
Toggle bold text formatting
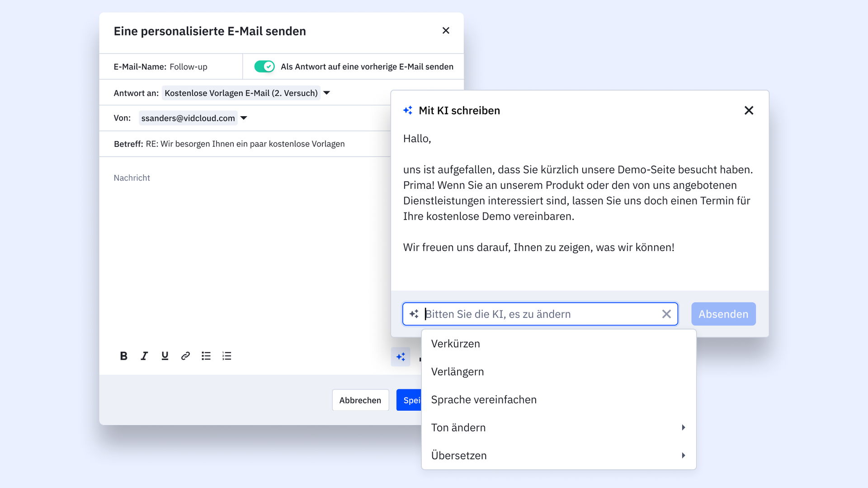[123, 356]
